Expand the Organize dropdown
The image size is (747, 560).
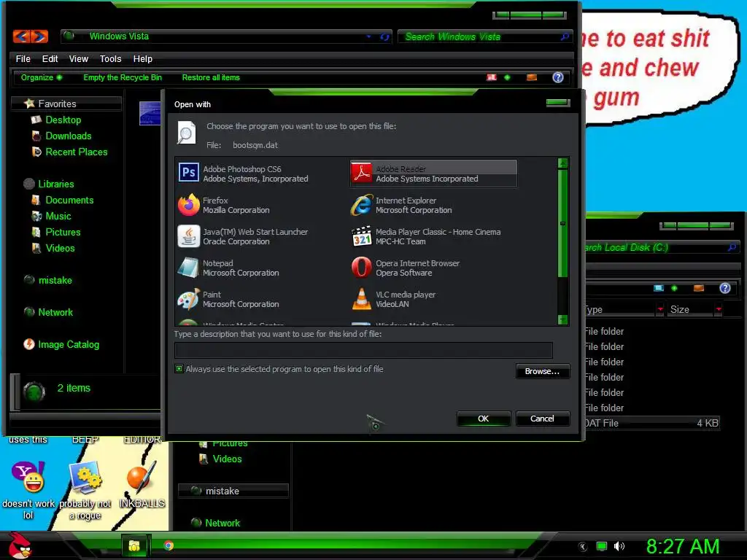tap(41, 77)
